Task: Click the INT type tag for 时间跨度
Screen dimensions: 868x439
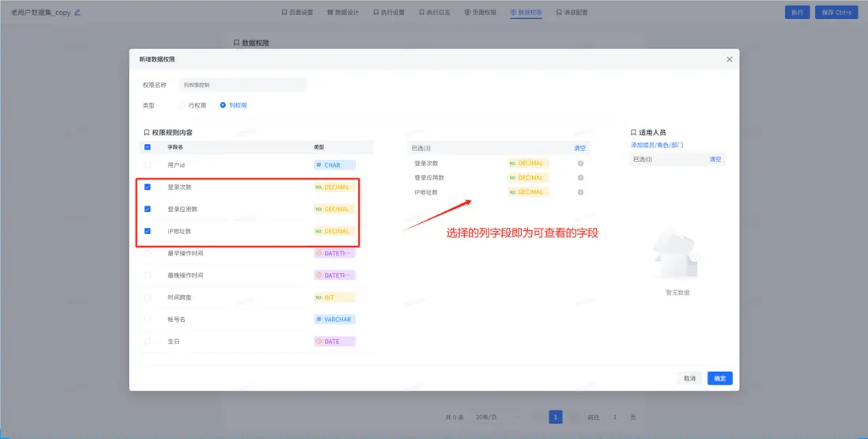Action: (334, 297)
